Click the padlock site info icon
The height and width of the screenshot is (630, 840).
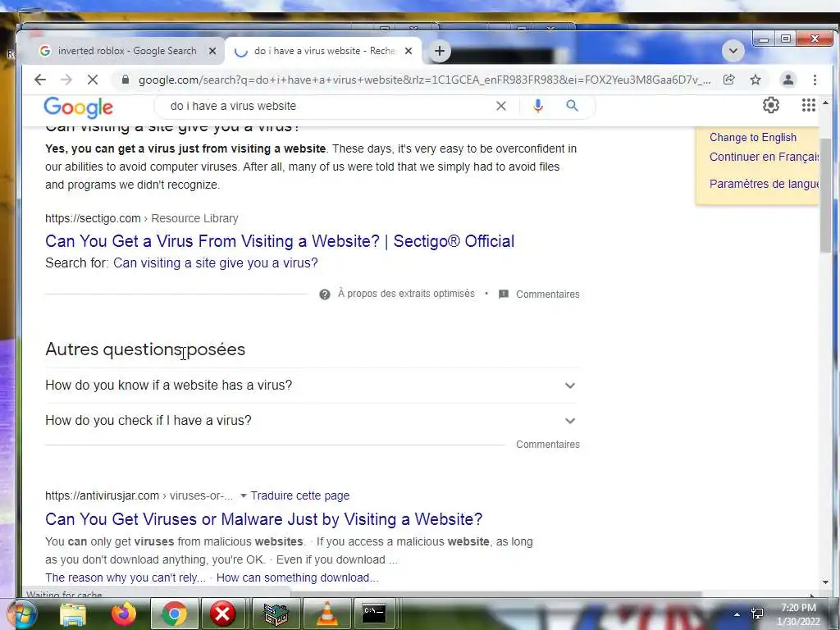(x=126, y=80)
